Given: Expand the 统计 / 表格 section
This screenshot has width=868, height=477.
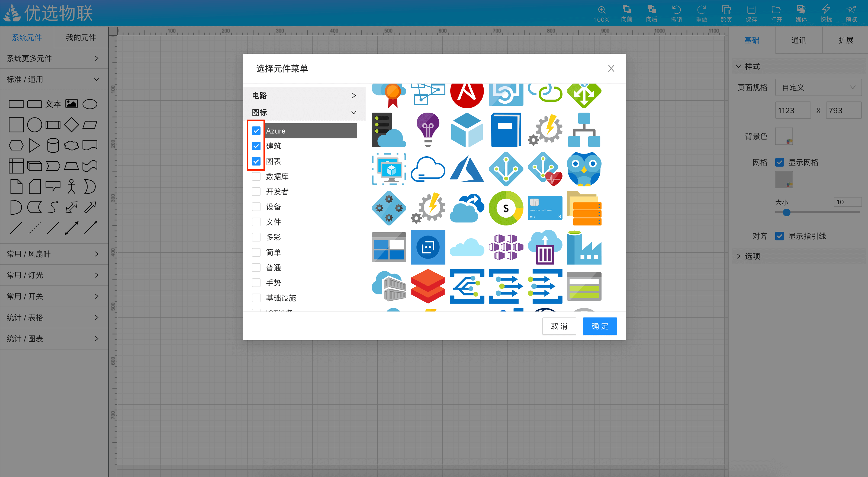Looking at the screenshot, I should coord(54,317).
